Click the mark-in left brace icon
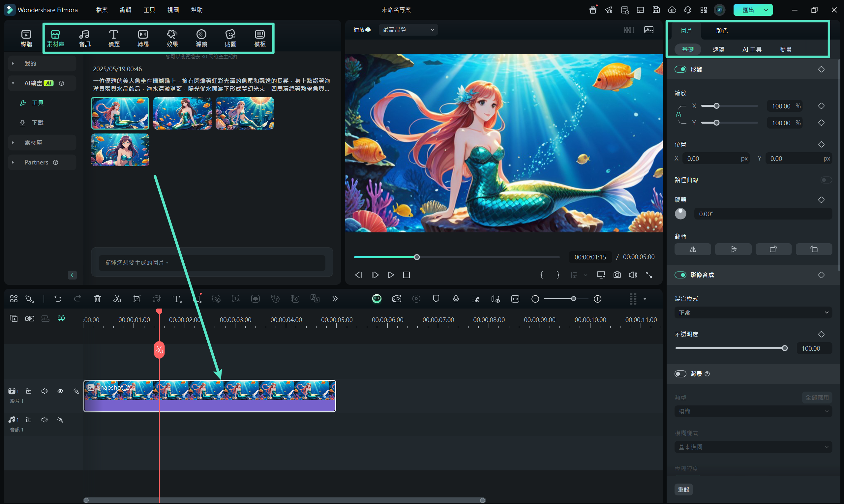Screen dimensions: 844x504 pyautogui.click(x=542, y=275)
